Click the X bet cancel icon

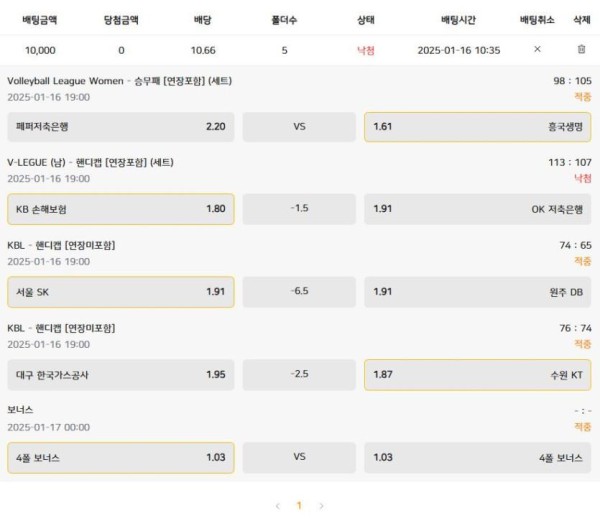click(x=537, y=49)
